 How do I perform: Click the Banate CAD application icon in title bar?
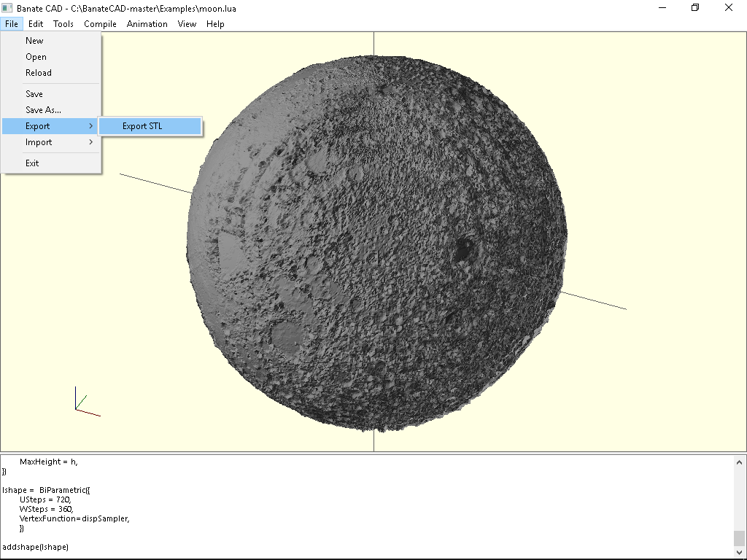(8, 8)
